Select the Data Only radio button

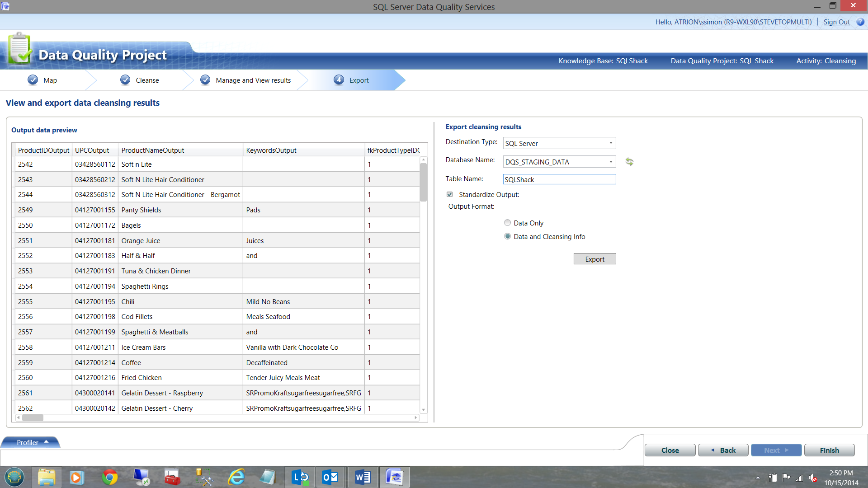click(x=508, y=223)
